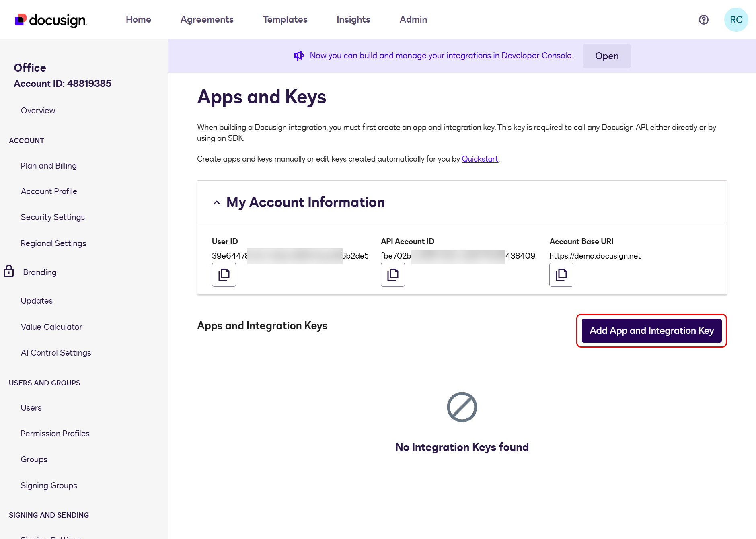
Task: Click Add App and Integration Key
Action: click(652, 331)
